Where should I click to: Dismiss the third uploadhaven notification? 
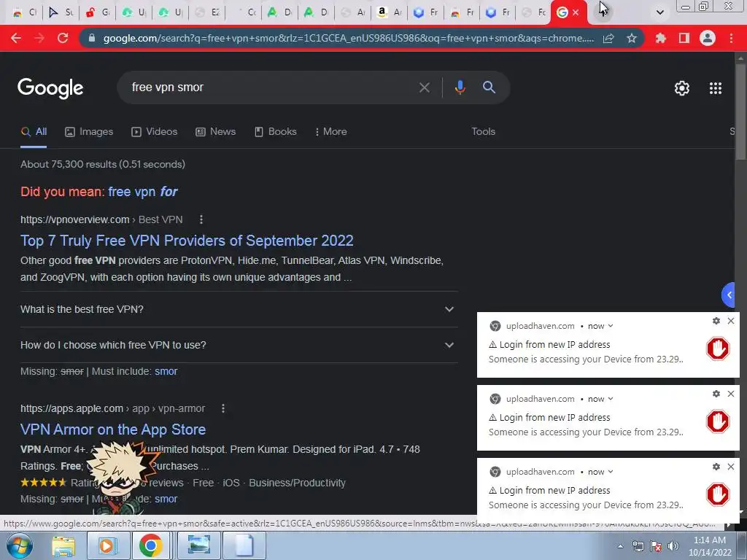[x=731, y=467]
